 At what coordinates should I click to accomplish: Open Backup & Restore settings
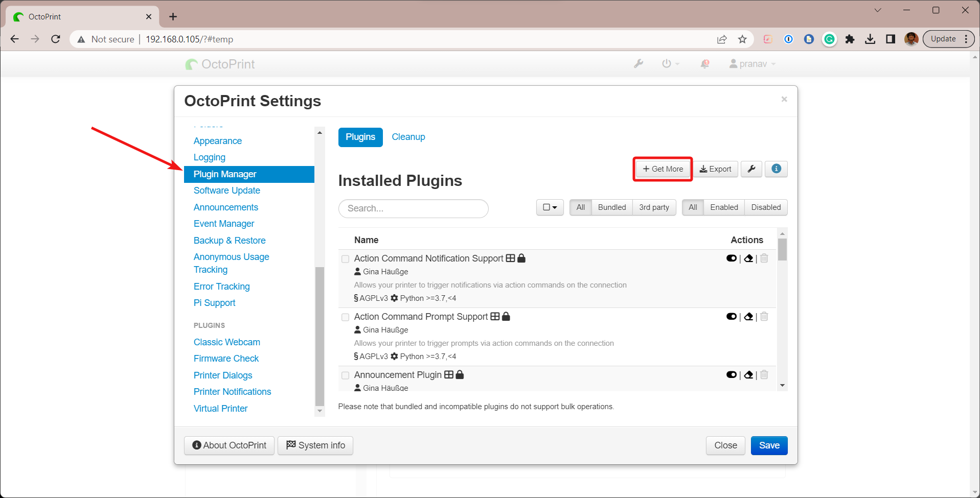coord(230,241)
